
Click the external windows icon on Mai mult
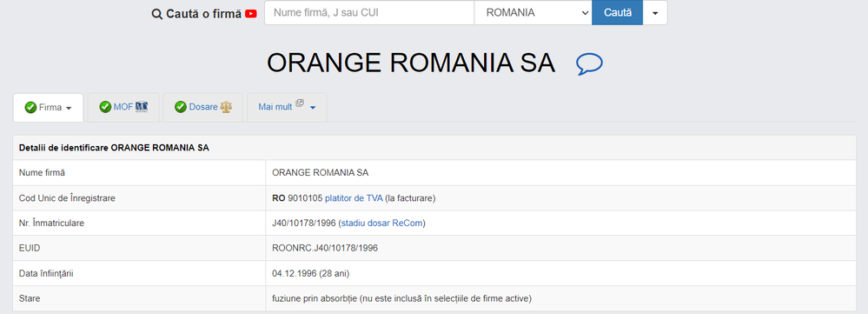(300, 104)
